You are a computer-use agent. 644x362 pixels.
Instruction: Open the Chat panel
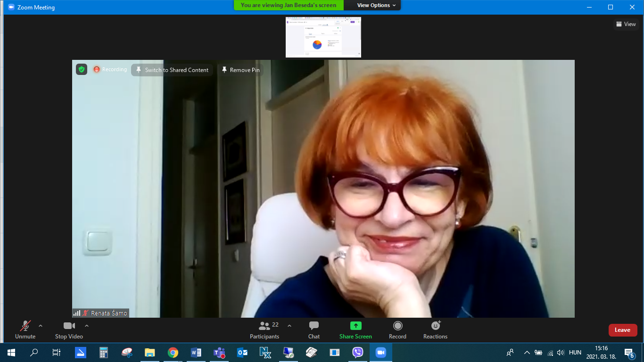[314, 330]
